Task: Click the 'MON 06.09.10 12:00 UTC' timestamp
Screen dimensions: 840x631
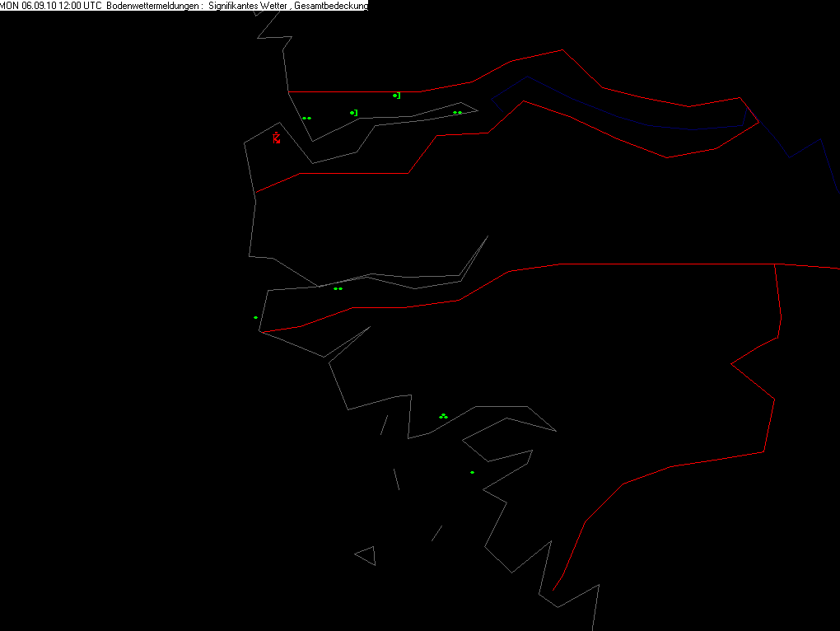Action: click(51, 6)
